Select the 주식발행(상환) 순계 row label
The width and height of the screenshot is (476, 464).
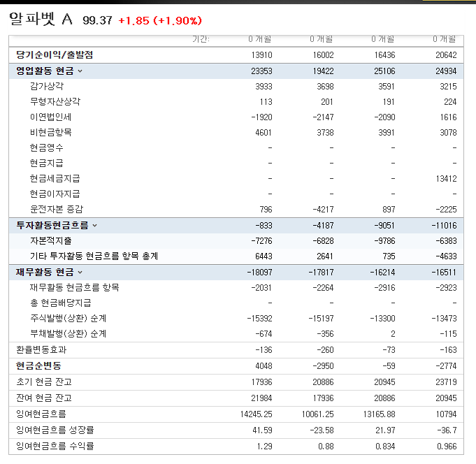click(68, 319)
